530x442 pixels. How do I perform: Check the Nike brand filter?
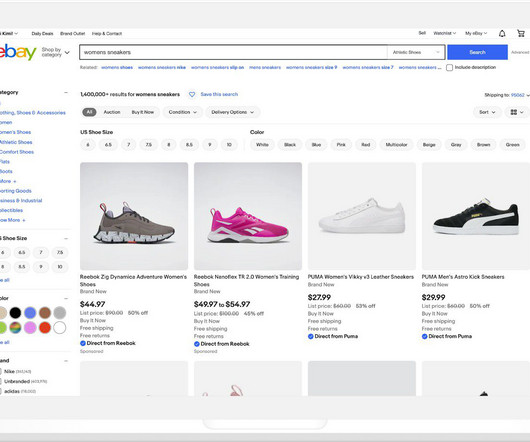click(1, 371)
